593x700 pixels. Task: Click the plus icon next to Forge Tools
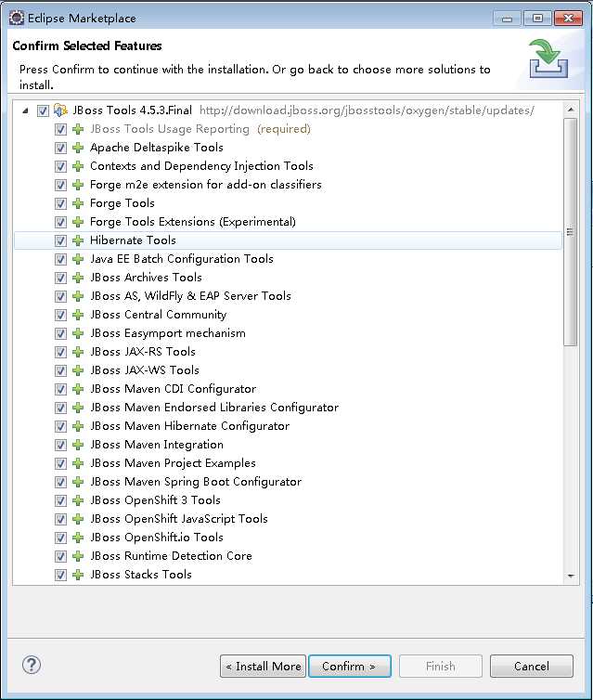click(x=78, y=203)
